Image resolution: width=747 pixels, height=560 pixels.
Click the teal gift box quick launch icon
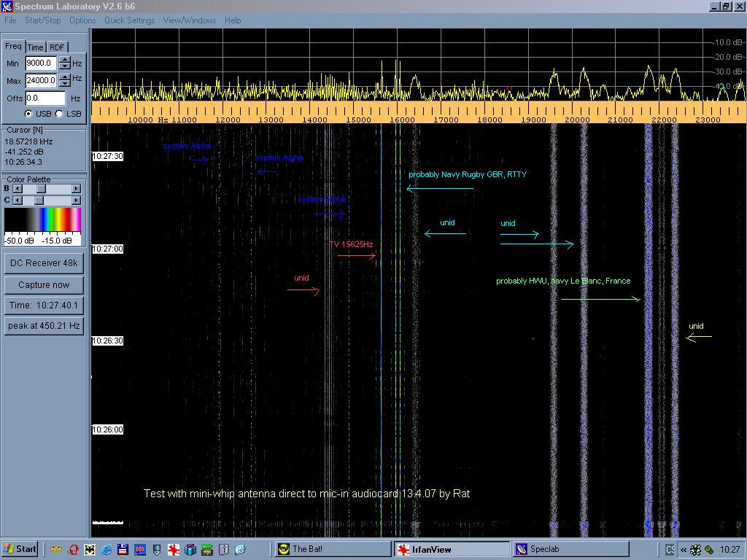190,550
